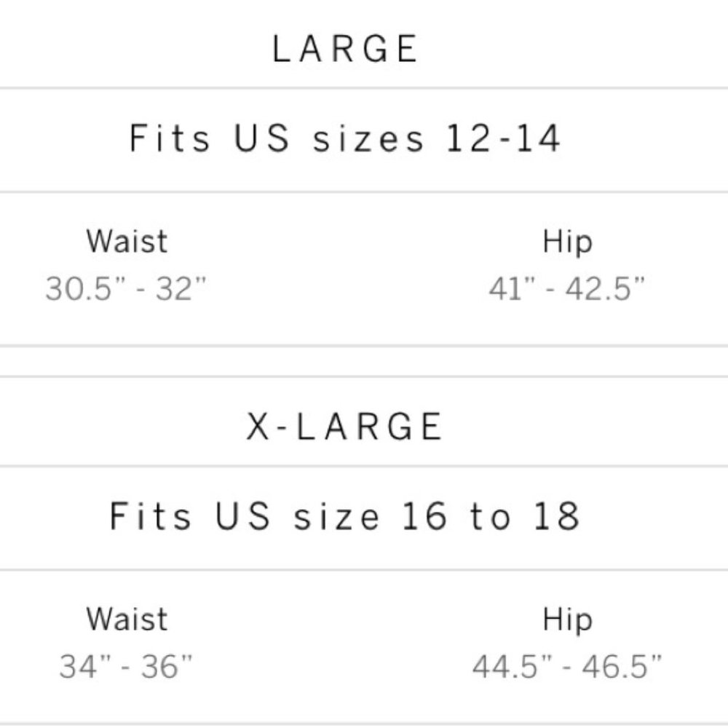Click the X-LARGE size heading
Image resolution: width=728 pixels, height=728 pixels.
click(345, 427)
